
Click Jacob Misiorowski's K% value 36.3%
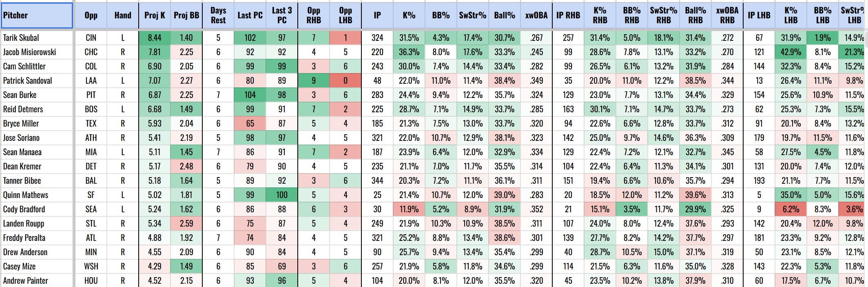(x=409, y=52)
